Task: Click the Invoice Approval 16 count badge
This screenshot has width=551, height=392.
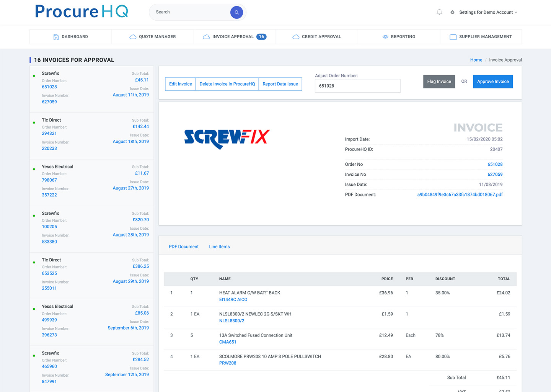Action: [x=261, y=37]
